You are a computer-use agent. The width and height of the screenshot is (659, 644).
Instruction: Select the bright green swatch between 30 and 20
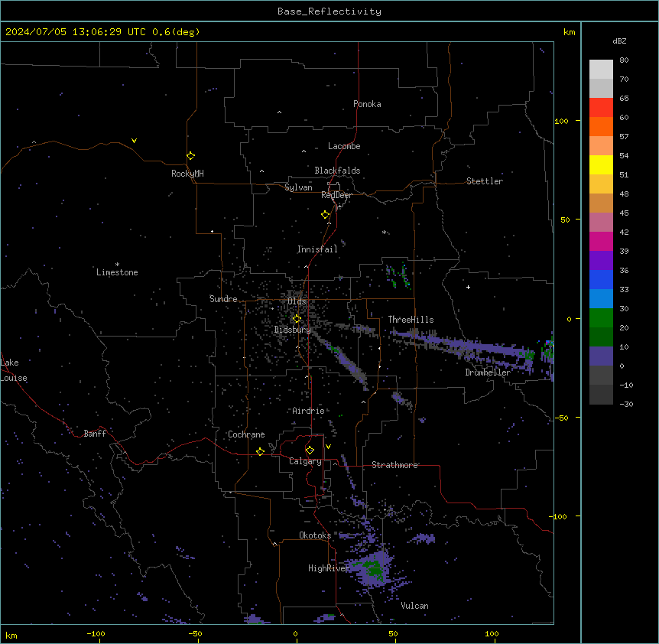point(601,318)
